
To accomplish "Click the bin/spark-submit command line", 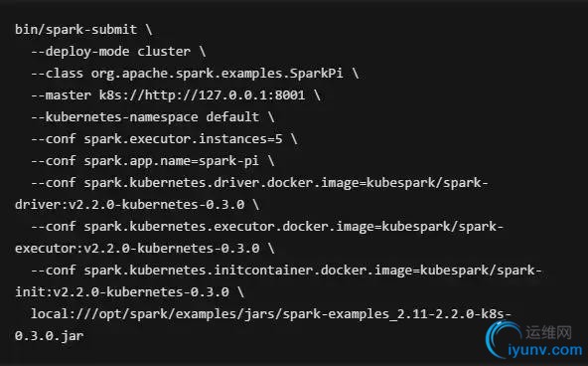I will 83,29.
